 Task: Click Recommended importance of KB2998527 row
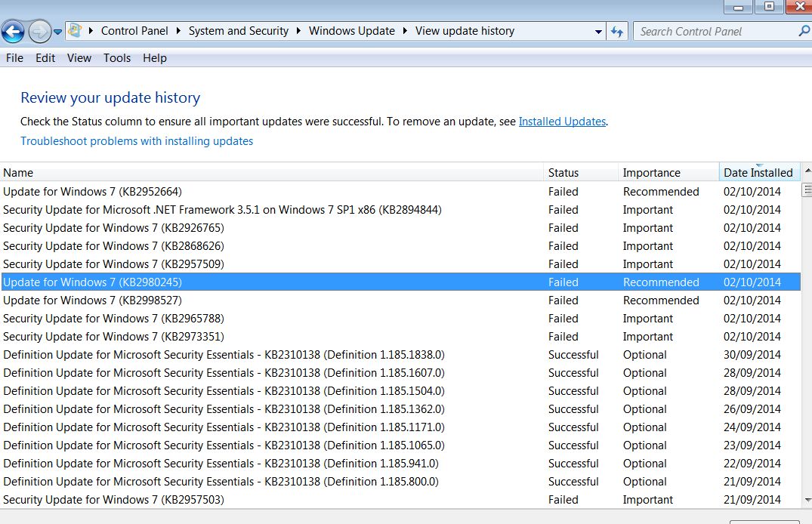tap(661, 301)
